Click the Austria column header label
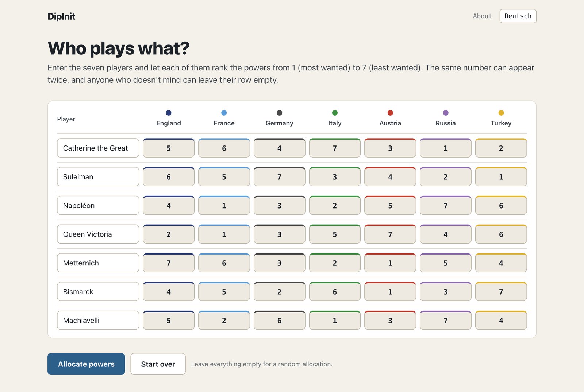The width and height of the screenshot is (584, 392). coord(390,123)
